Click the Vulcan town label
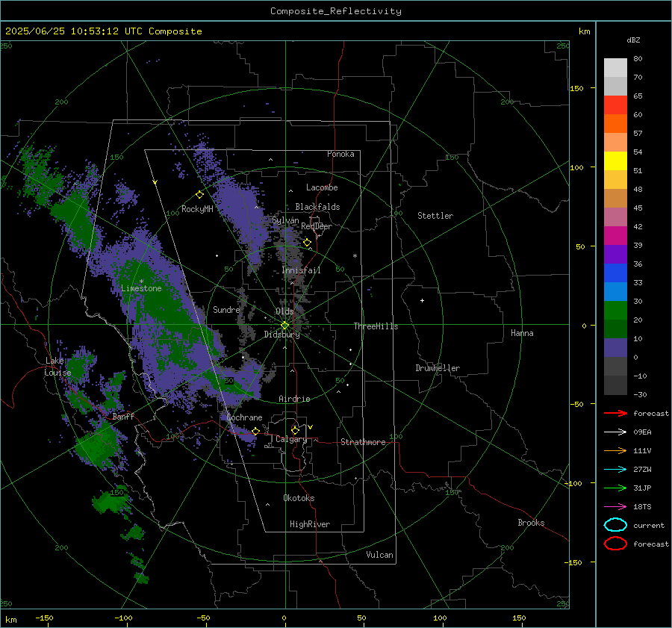The width and height of the screenshot is (672, 628). (x=380, y=555)
